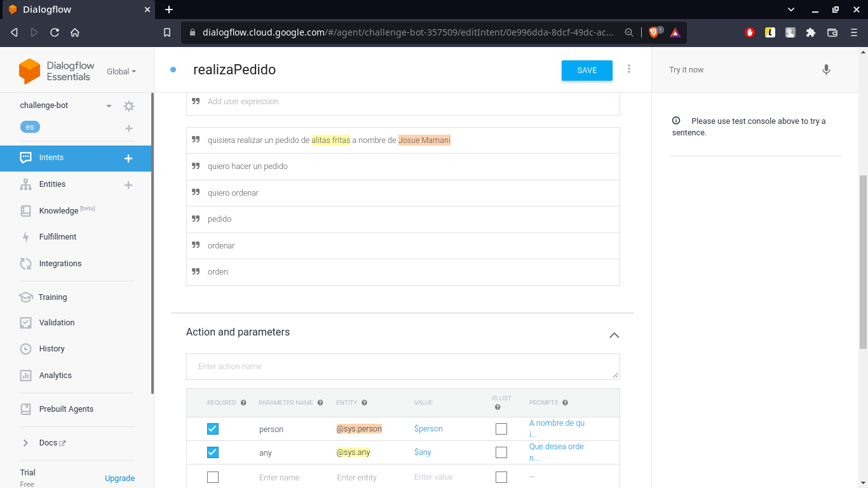Click the zoom magnifier icon in address bar
Image resolution: width=868 pixels, height=488 pixels.
tap(629, 32)
